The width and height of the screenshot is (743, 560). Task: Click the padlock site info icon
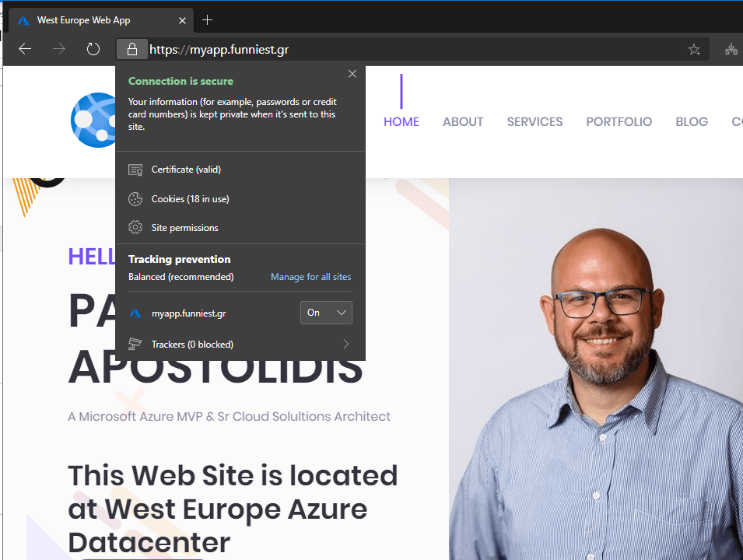click(131, 49)
